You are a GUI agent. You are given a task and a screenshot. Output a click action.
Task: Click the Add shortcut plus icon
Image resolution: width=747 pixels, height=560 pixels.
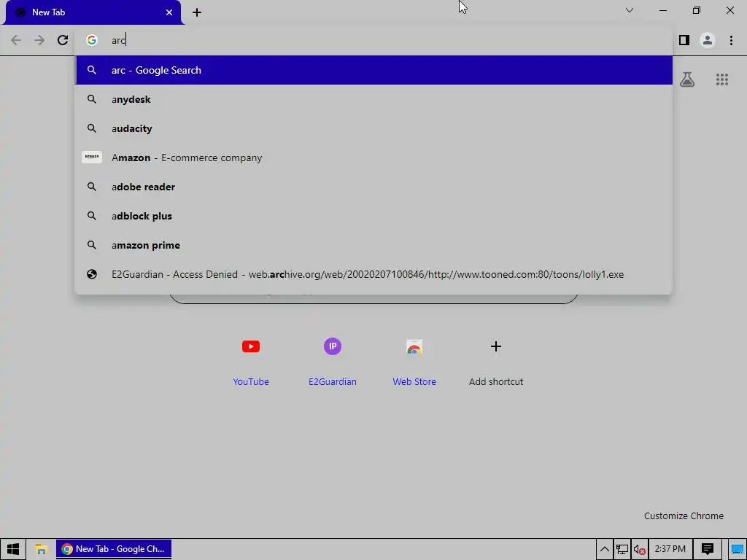pyautogui.click(x=496, y=346)
